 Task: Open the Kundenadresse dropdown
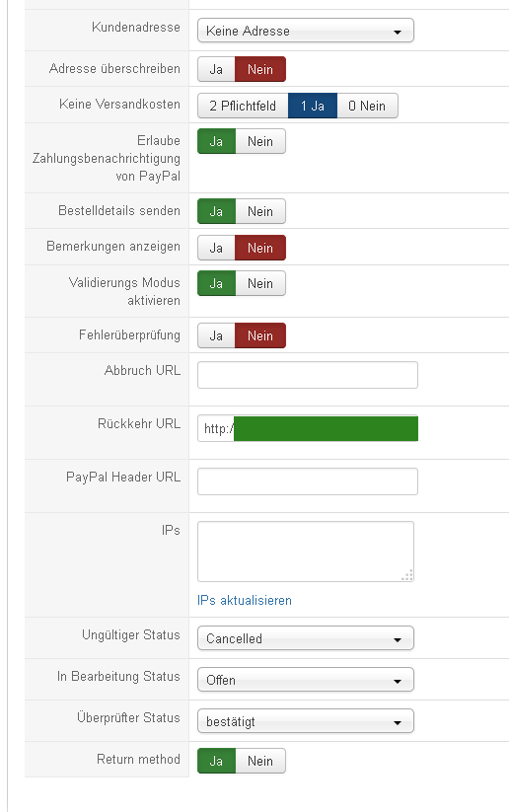(x=306, y=31)
